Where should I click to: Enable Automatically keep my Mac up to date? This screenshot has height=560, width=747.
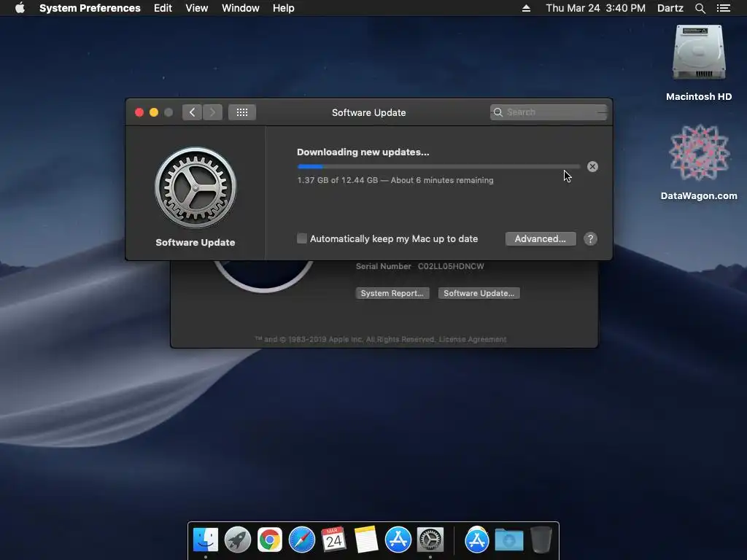point(302,238)
